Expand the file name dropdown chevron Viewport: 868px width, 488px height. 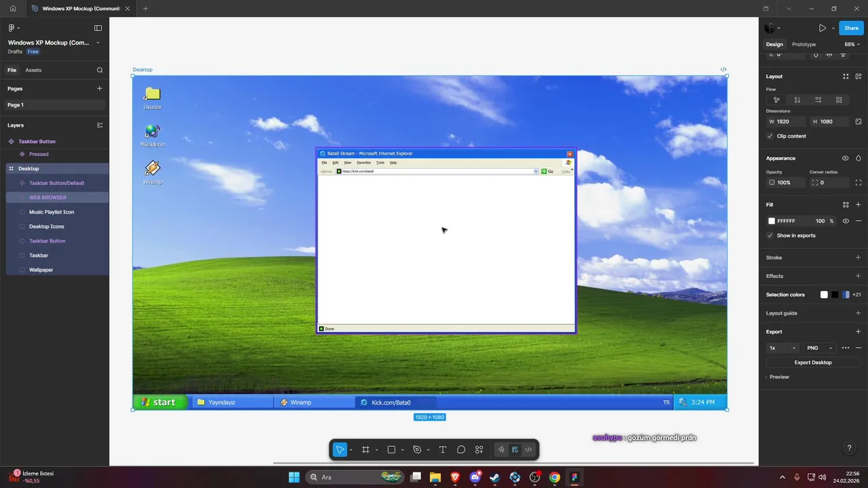coord(98,43)
